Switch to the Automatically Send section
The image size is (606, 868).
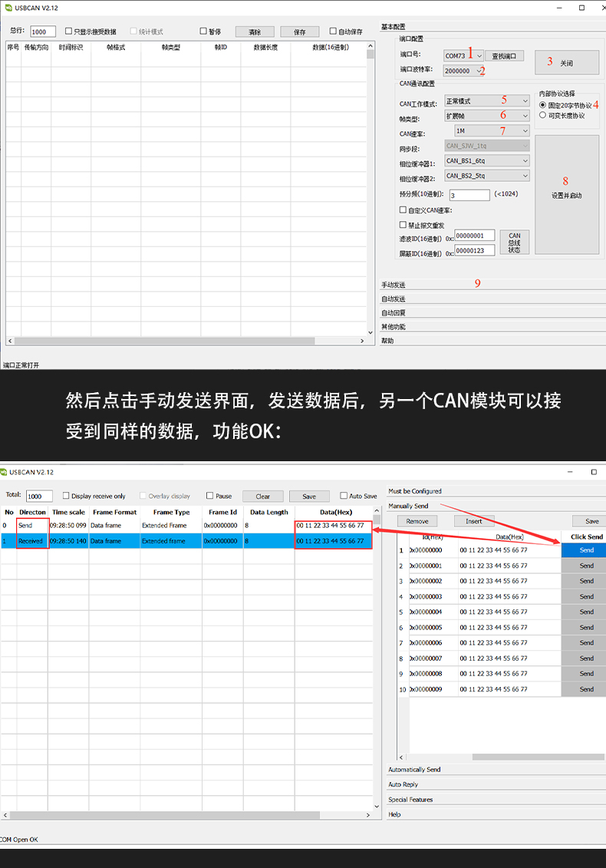click(414, 769)
